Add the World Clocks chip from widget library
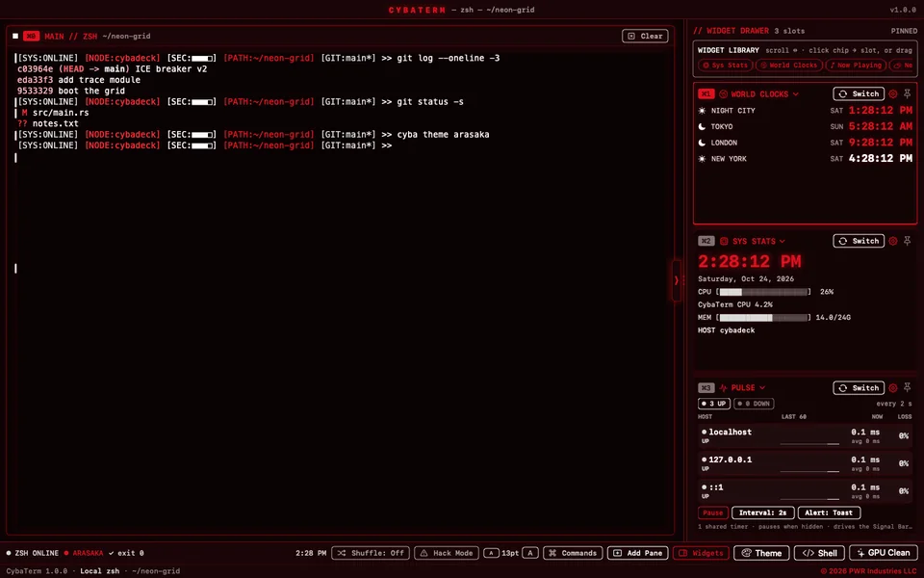Viewport: 924px width, 578px height. coord(788,66)
